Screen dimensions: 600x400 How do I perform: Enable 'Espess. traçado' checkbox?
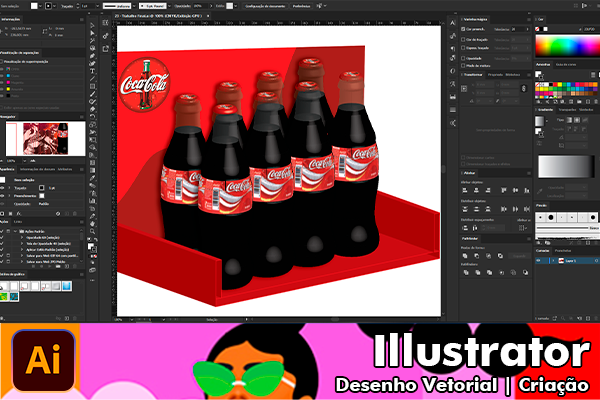coord(463,48)
